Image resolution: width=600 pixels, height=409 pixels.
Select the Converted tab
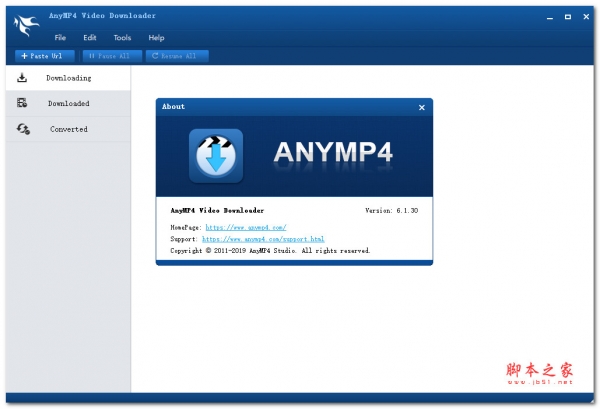pos(68,129)
